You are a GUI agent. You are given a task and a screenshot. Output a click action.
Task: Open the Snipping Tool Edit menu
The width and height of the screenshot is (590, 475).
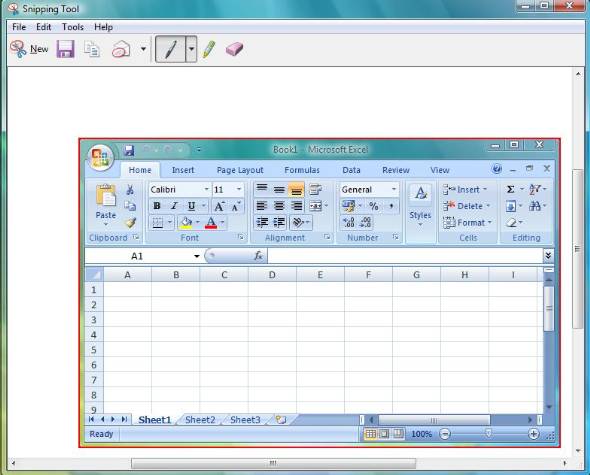[x=44, y=27]
